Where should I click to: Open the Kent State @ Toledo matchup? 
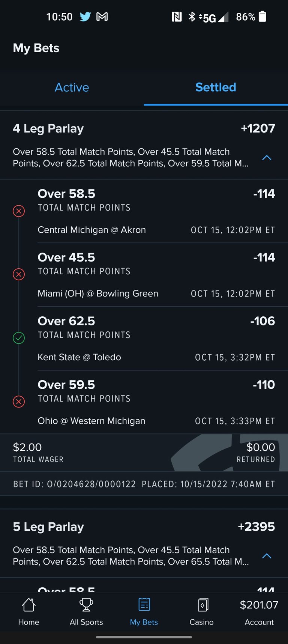pos(79,357)
